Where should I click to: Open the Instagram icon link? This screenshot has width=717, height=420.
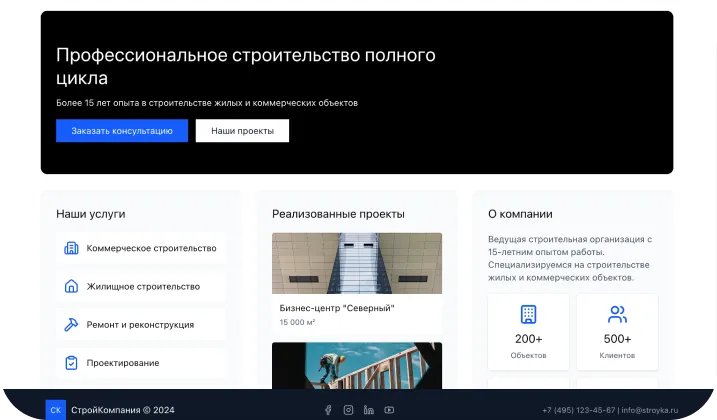coord(348,410)
